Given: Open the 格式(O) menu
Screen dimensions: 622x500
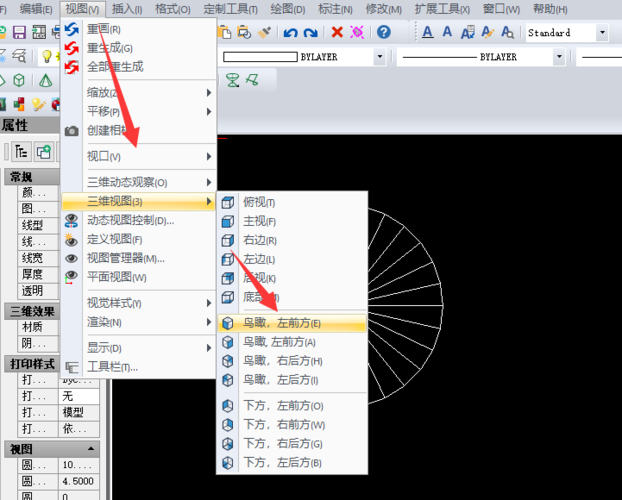Looking at the screenshot, I should pos(173,9).
